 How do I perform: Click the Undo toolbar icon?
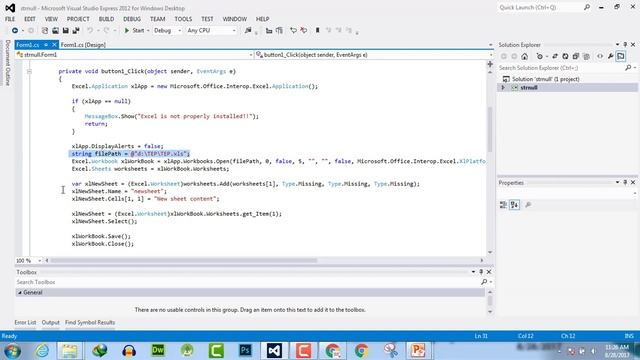pyautogui.click(x=90, y=31)
